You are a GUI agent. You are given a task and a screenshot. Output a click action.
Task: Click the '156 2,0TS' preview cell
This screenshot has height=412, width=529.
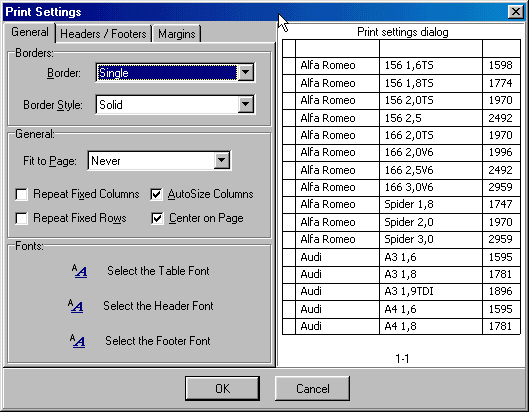click(431, 101)
